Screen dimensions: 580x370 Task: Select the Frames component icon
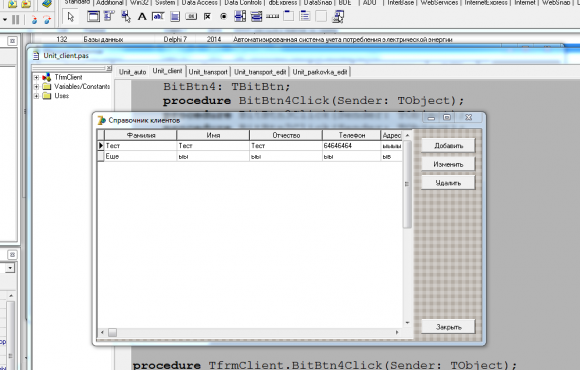click(x=93, y=17)
